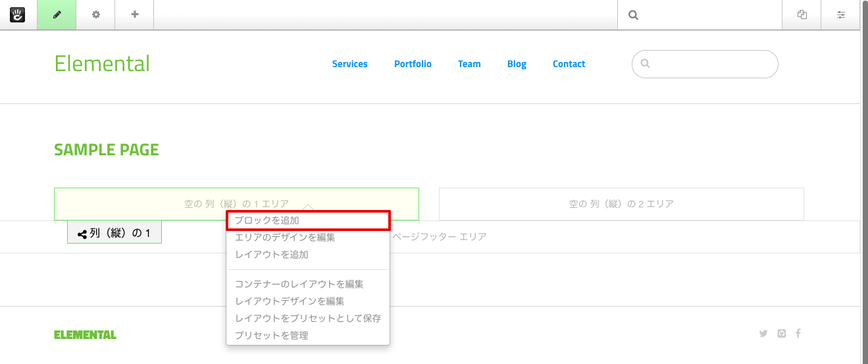Open the Services navigation link

click(x=349, y=64)
